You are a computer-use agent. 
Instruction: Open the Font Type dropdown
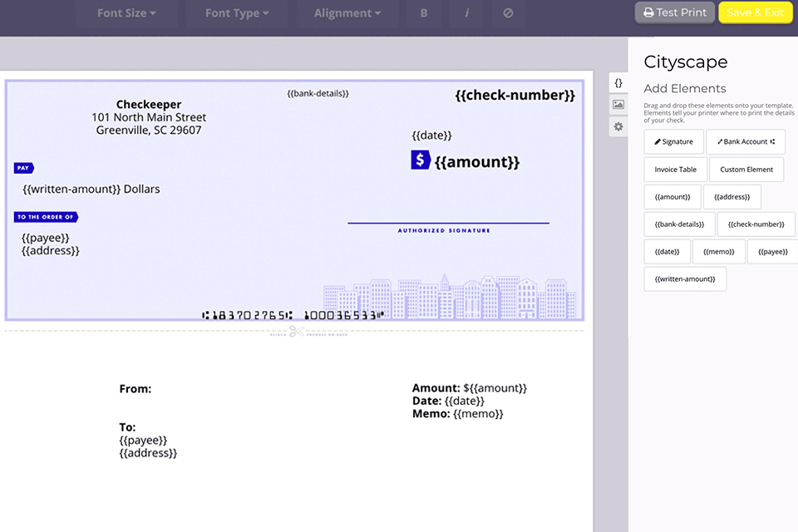coord(235,13)
